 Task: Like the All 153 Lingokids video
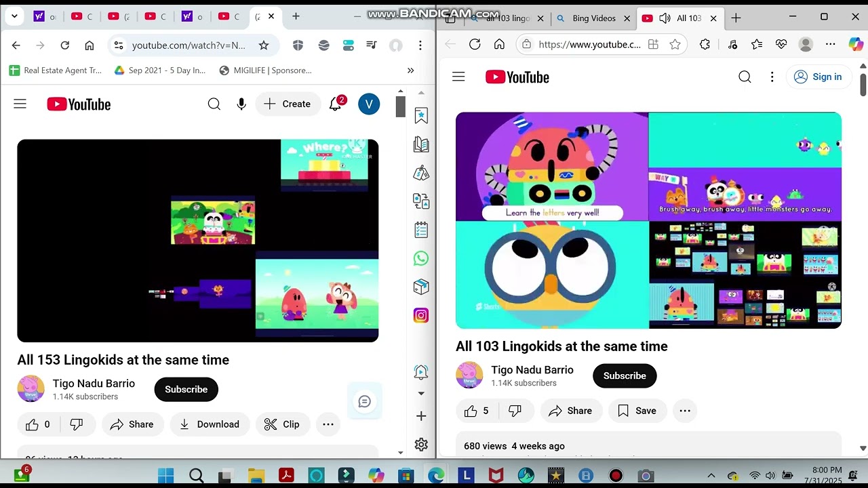pyautogui.click(x=38, y=424)
